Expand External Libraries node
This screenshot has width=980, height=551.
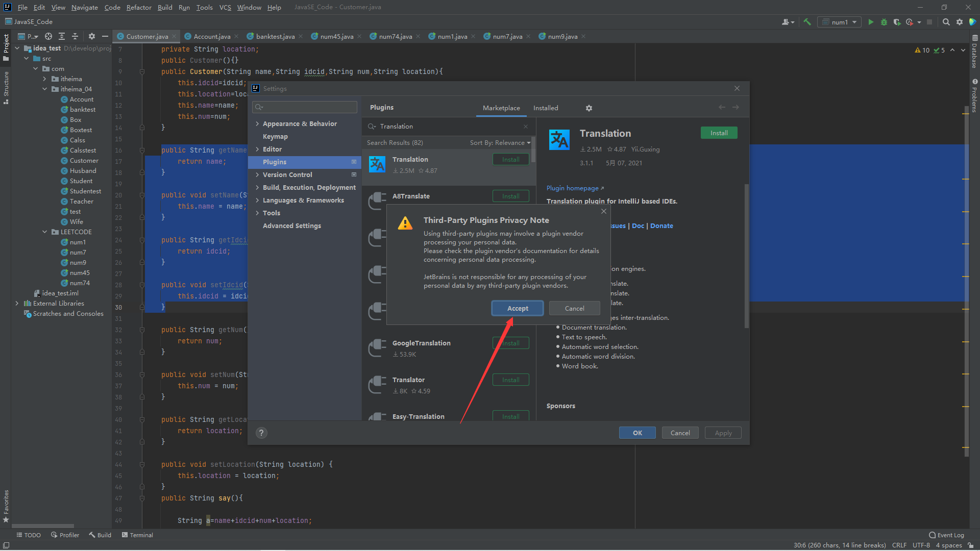(x=17, y=303)
